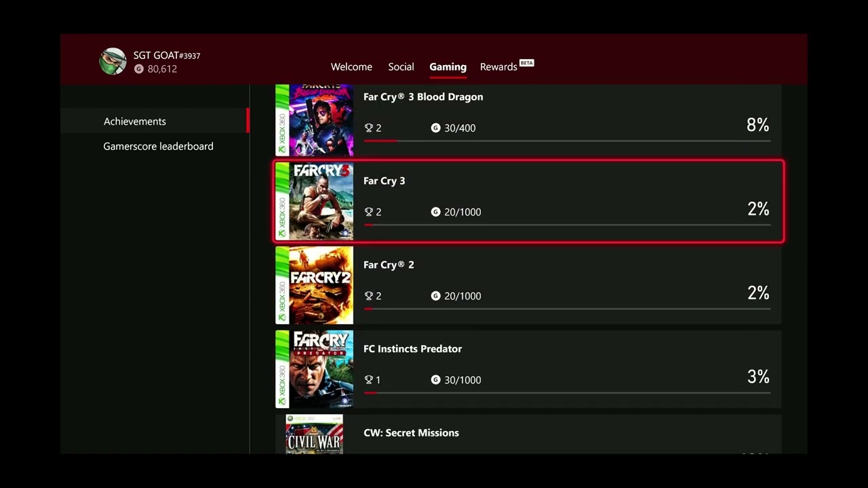Click the 80,612 gamerscore total
This screenshot has height=488, width=868.
(162, 69)
